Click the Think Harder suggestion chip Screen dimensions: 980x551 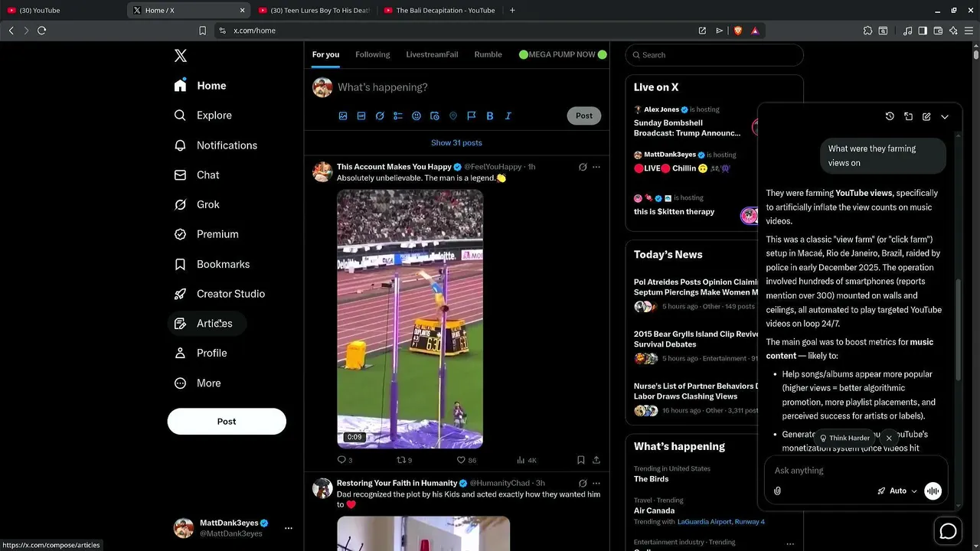(844, 439)
